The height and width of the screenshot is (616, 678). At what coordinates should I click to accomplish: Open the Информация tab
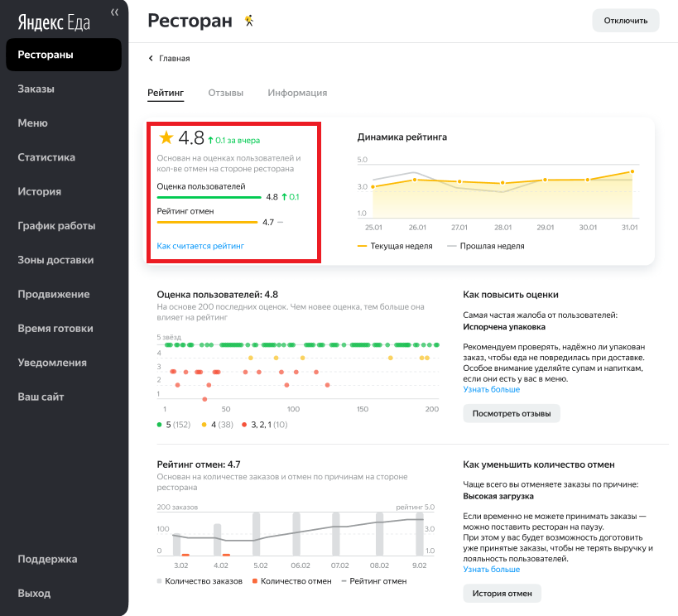[x=297, y=93]
